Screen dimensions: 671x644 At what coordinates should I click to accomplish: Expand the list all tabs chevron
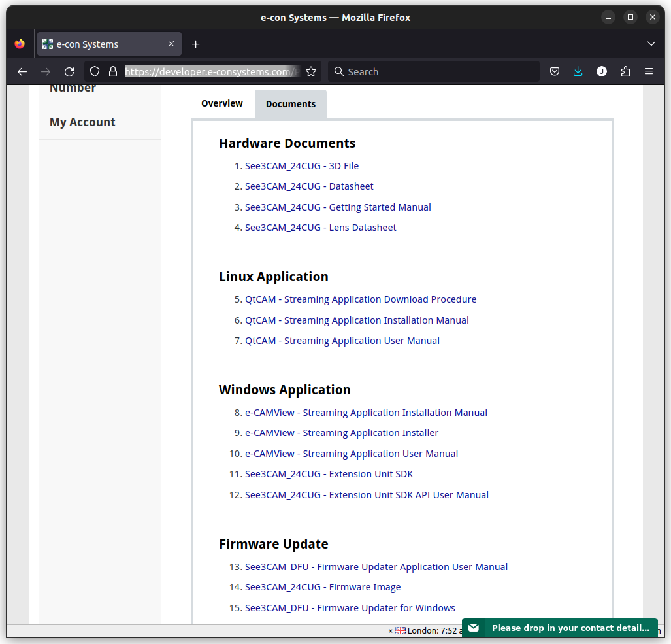point(651,44)
